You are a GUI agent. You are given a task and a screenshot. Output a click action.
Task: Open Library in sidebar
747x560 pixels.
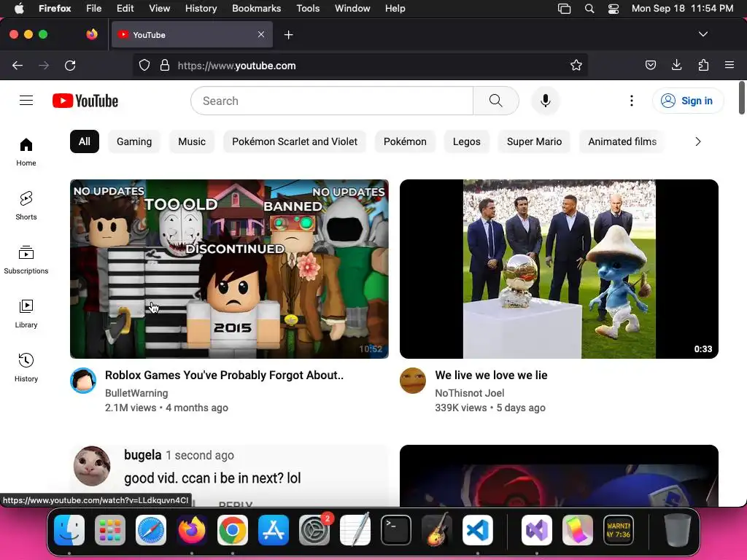pyautogui.click(x=26, y=314)
